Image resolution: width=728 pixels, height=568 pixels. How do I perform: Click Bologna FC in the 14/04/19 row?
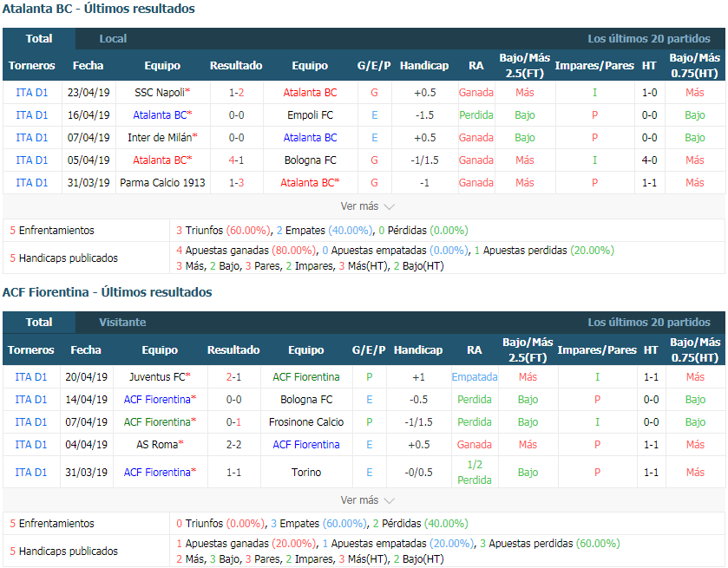306,400
